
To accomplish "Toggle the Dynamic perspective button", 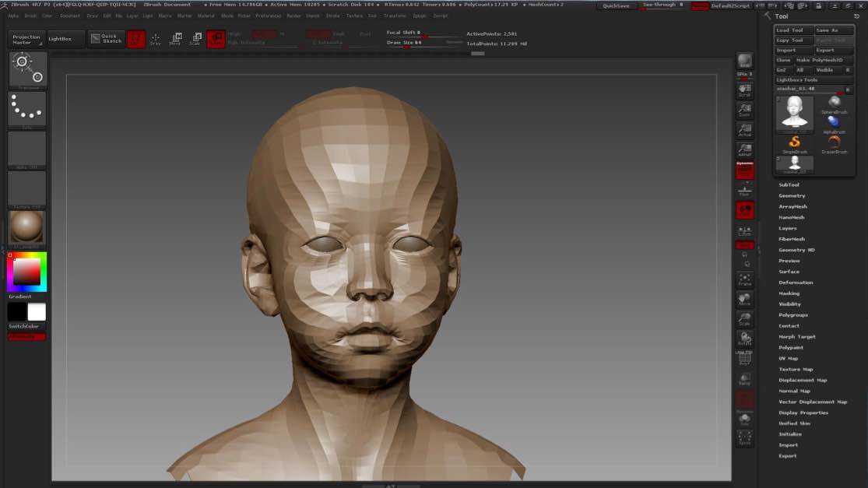I will [x=744, y=170].
